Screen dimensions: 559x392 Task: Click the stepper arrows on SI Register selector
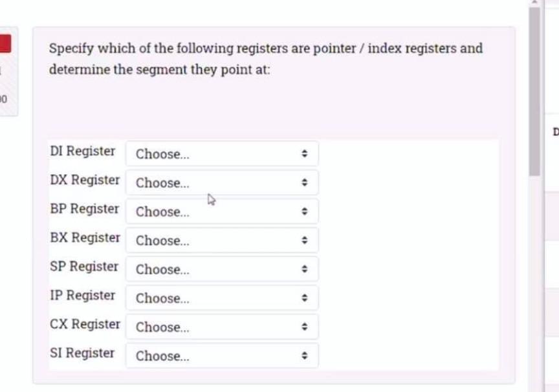tap(305, 356)
